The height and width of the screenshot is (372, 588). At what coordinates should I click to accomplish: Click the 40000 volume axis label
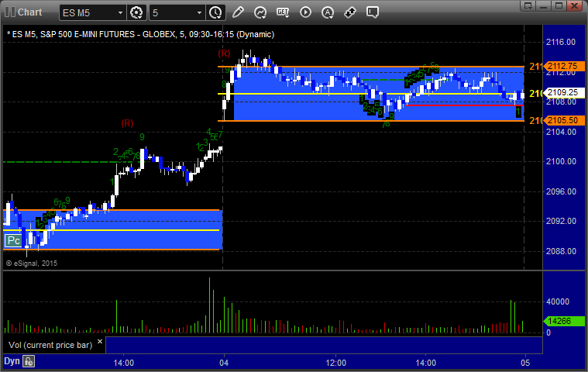click(x=558, y=302)
